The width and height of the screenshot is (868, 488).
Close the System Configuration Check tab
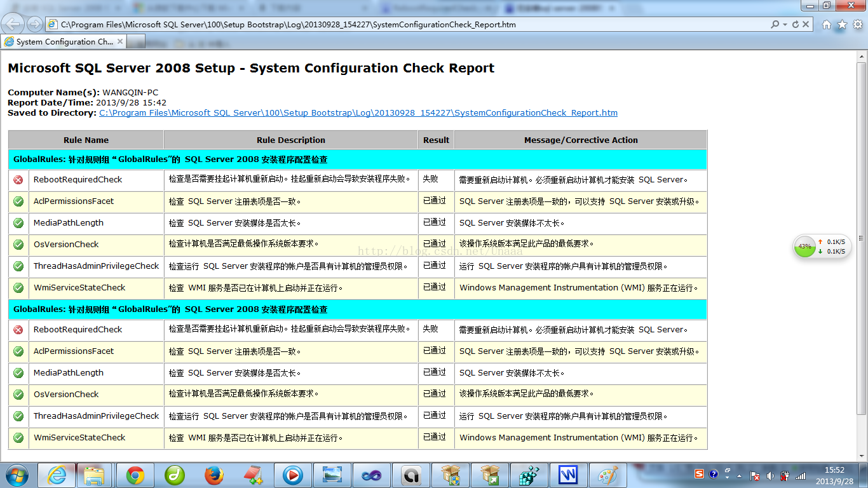tap(119, 41)
